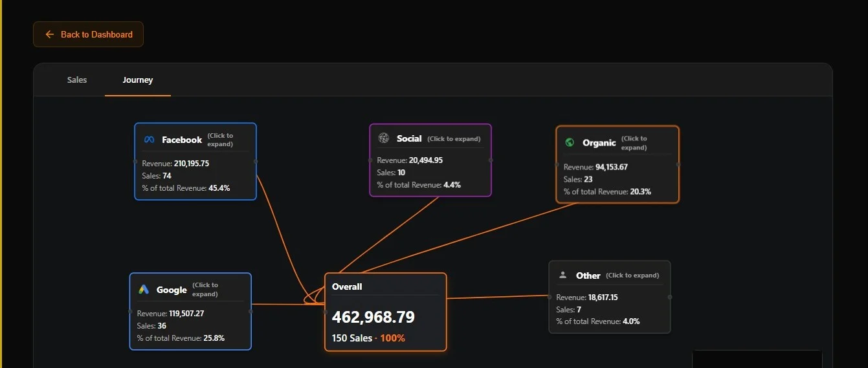Select the Journey tab
Screen dimensions: 868x368
(x=138, y=80)
